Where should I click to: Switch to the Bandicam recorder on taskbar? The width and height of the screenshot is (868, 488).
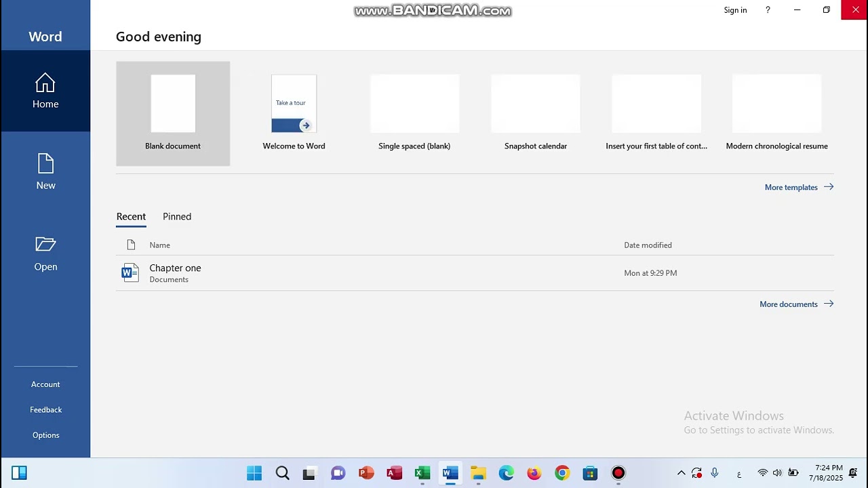618,473
